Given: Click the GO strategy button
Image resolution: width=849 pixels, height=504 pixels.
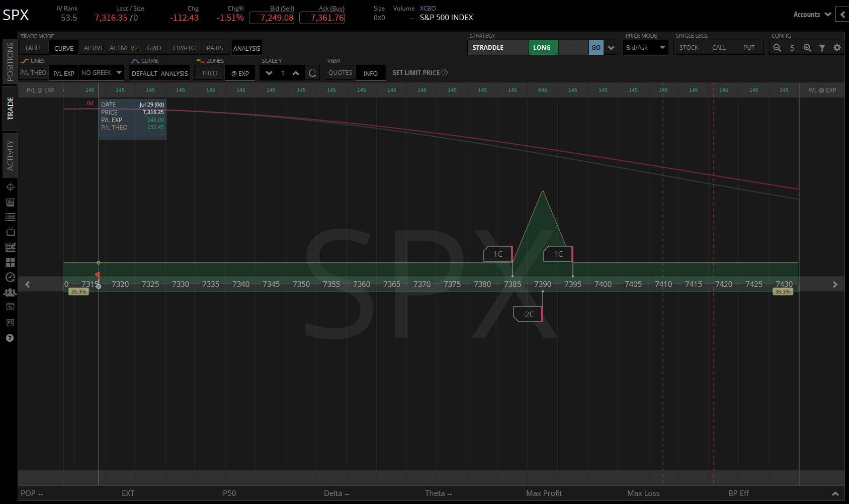Looking at the screenshot, I should tap(596, 48).
